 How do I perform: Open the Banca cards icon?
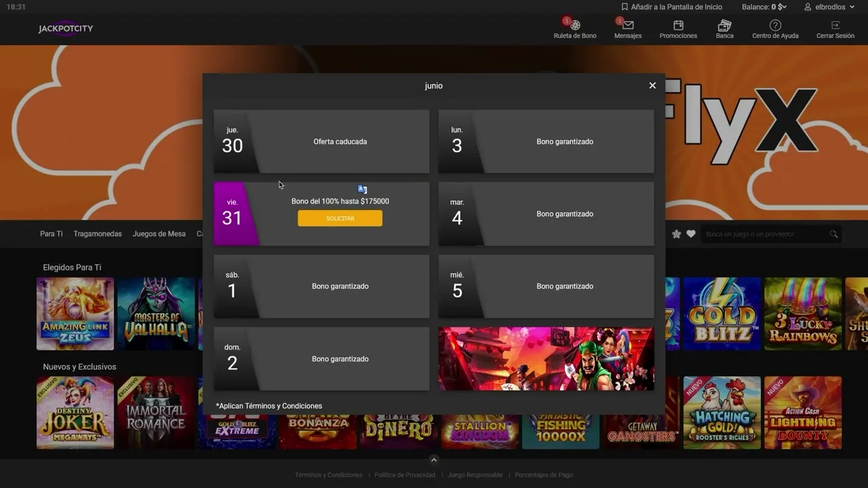pyautogui.click(x=724, y=25)
